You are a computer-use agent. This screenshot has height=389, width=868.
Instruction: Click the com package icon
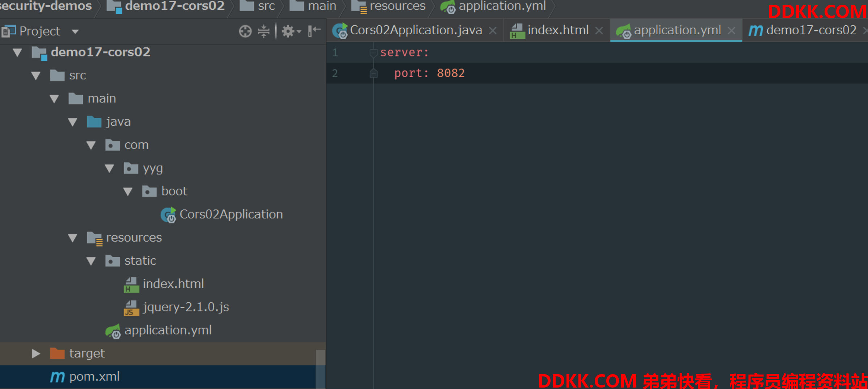click(x=113, y=145)
